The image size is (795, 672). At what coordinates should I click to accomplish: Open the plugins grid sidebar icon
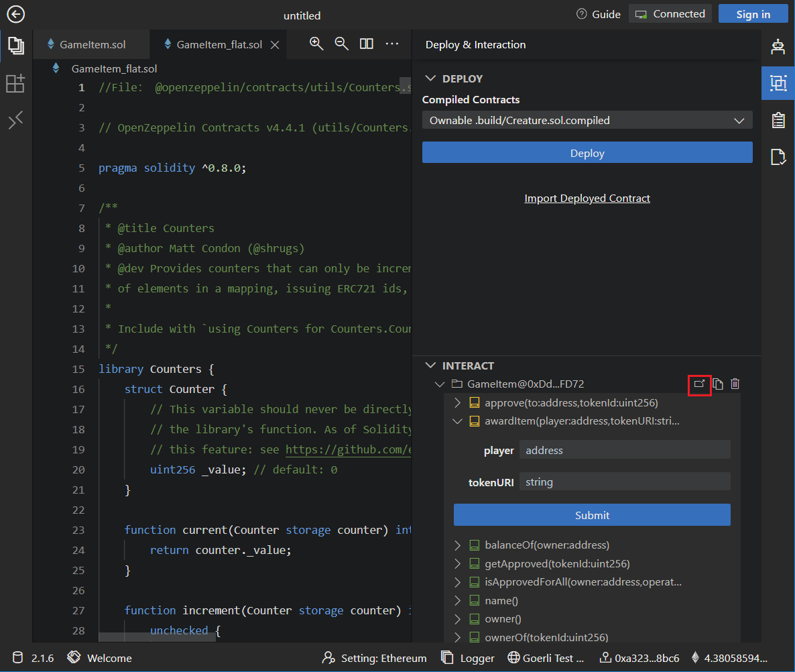pyautogui.click(x=15, y=84)
